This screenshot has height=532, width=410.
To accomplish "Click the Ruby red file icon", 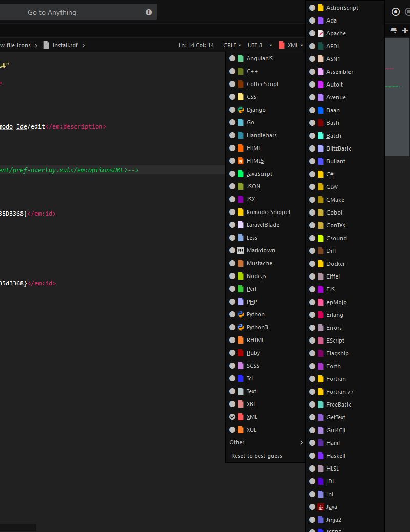I will tap(241, 353).
